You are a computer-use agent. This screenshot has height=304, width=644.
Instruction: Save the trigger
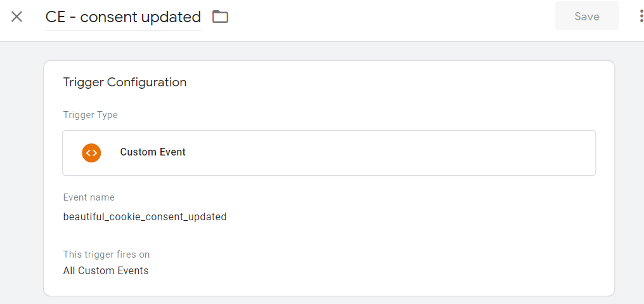pyautogui.click(x=586, y=16)
